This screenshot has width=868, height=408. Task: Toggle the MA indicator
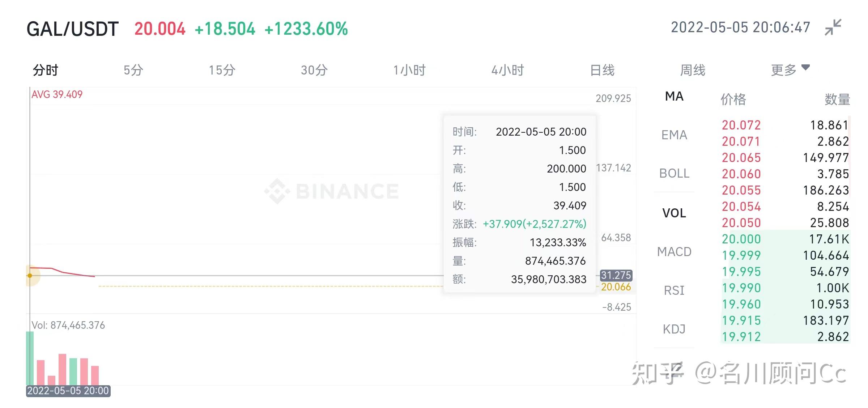[674, 96]
